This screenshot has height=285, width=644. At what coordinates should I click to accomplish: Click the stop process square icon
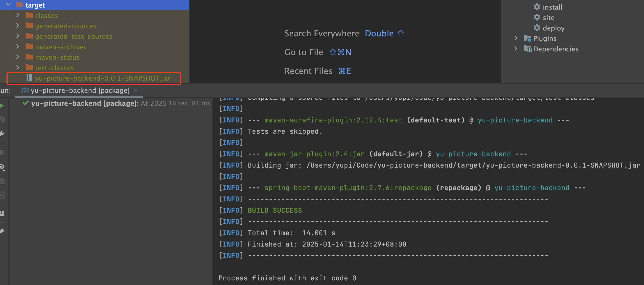click(x=2, y=153)
